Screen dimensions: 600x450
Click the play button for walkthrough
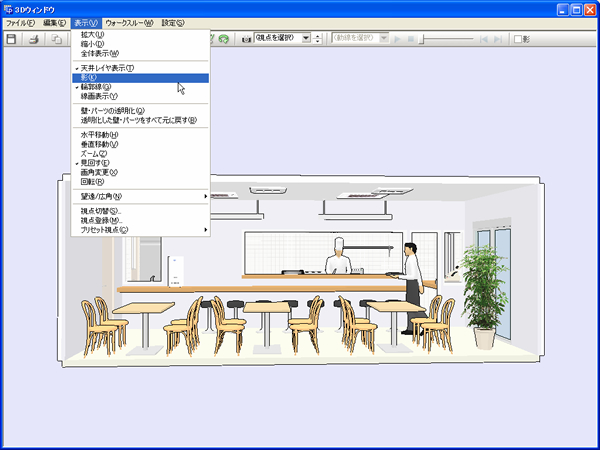[397, 39]
